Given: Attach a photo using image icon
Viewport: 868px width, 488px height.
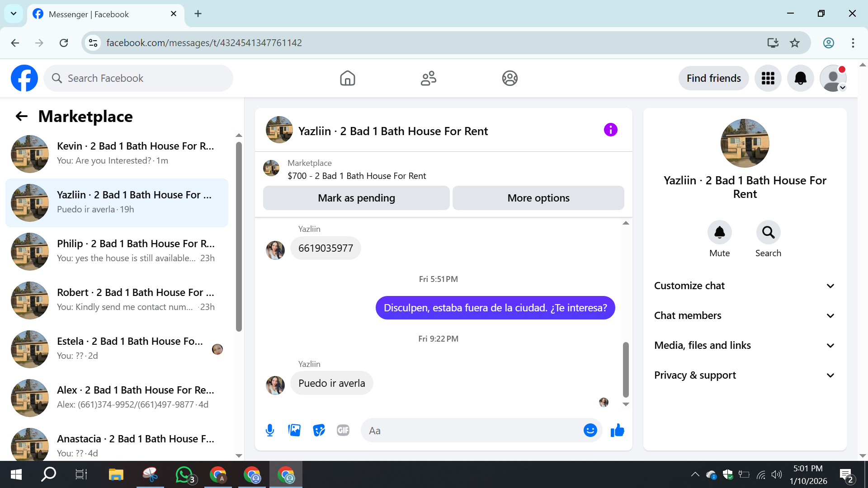Looking at the screenshot, I should 294,430.
